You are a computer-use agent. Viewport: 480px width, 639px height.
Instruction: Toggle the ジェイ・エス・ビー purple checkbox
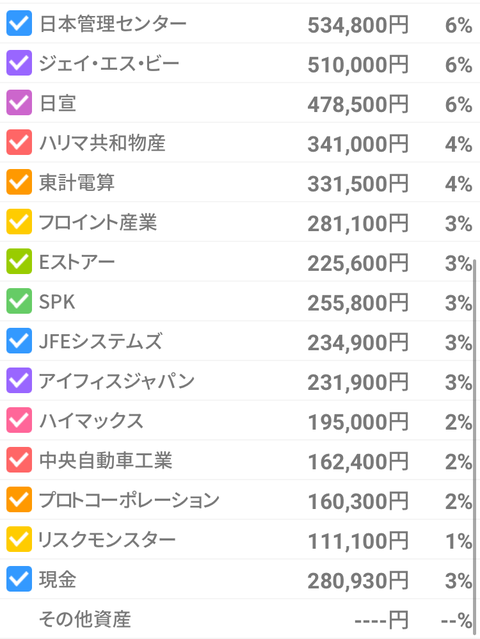19,63
